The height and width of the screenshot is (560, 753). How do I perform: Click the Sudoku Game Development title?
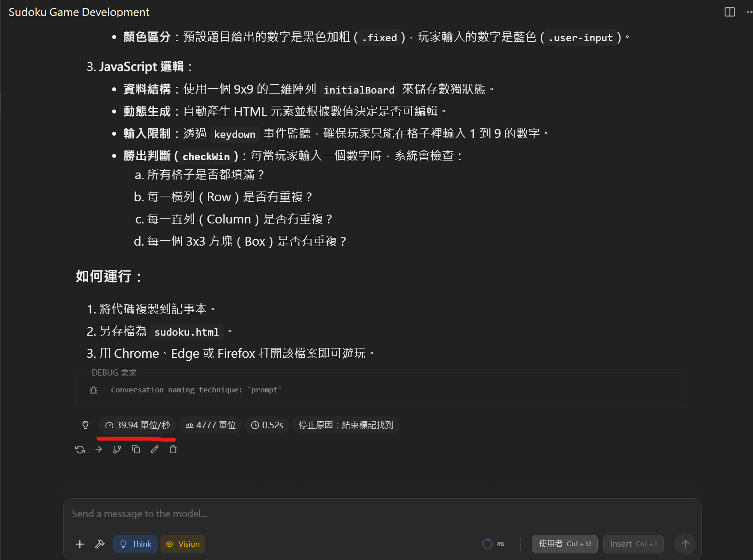click(79, 12)
